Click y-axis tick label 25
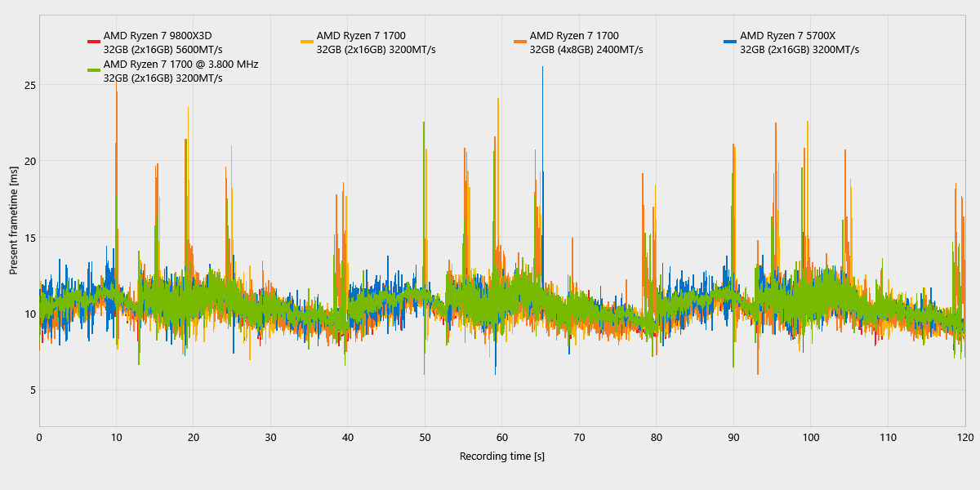The image size is (980, 490). point(29,85)
